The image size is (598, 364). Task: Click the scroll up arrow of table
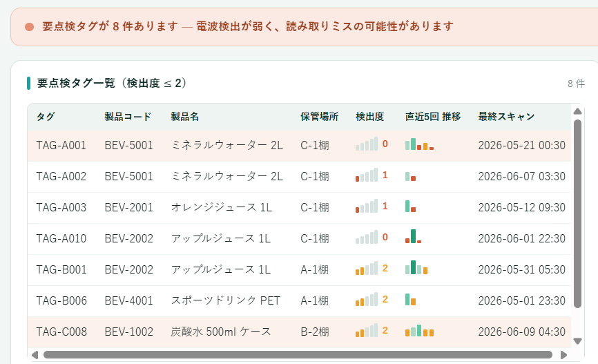coord(577,111)
